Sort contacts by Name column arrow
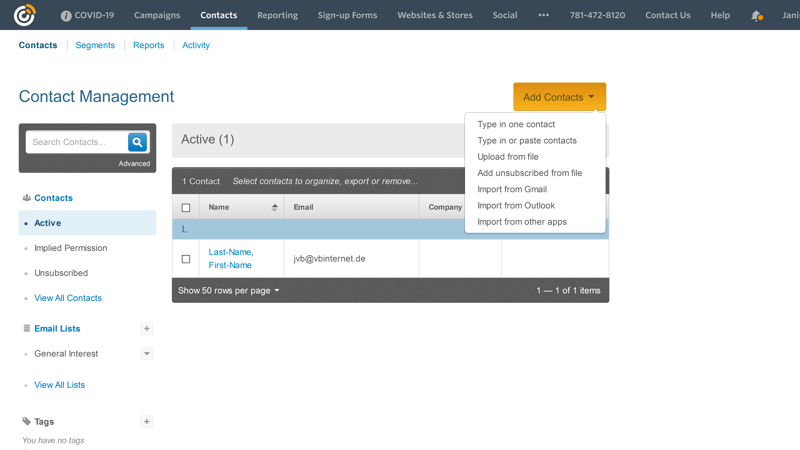The width and height of the screenshot is (800, 450). [274, 207]
